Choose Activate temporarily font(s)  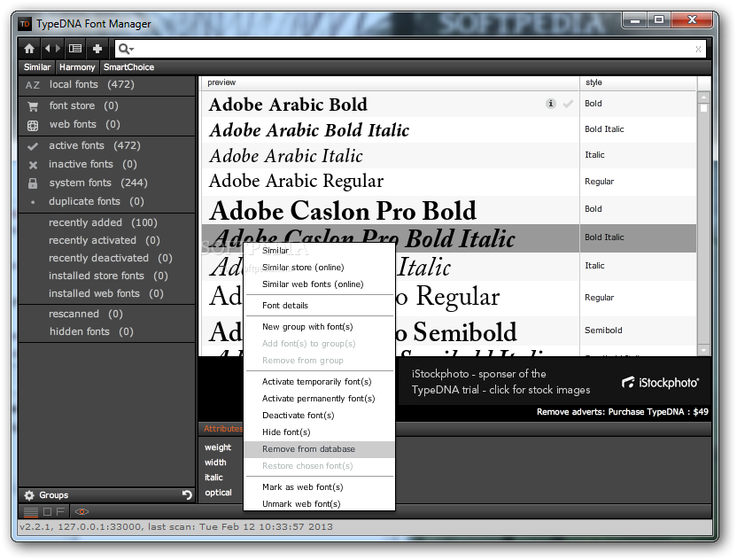(319, 382)
